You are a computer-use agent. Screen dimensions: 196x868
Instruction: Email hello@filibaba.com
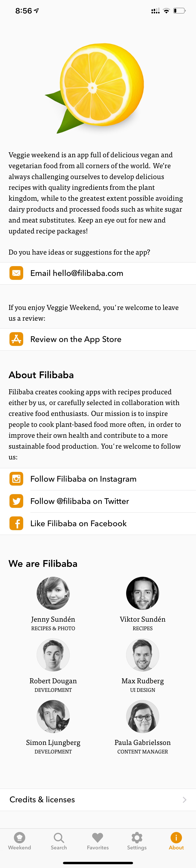click(x=98, y=273)
